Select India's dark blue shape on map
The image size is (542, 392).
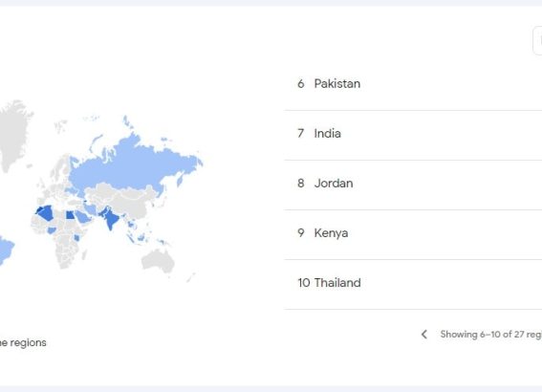click(x=111, y=219)
